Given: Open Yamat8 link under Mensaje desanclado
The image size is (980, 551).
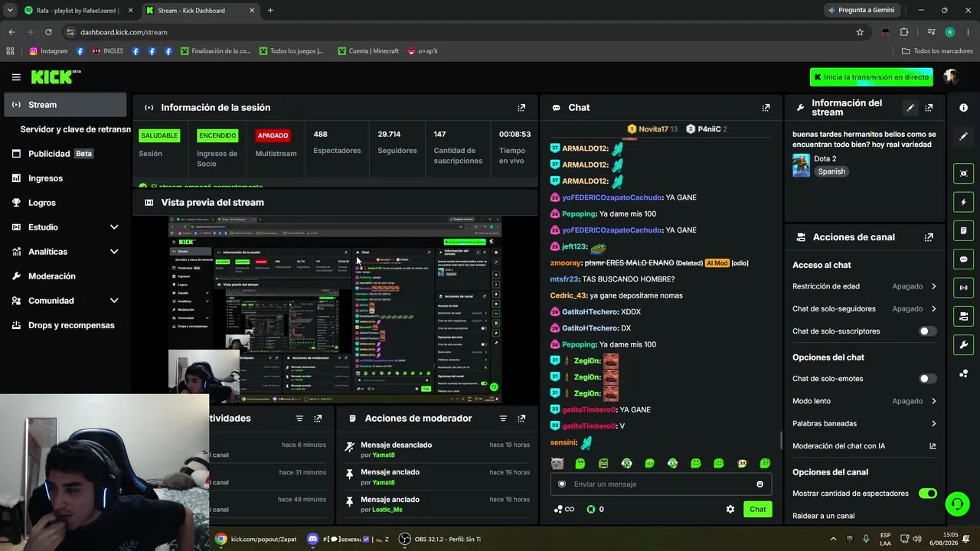Looking at the screenshot, I should 384,455.
